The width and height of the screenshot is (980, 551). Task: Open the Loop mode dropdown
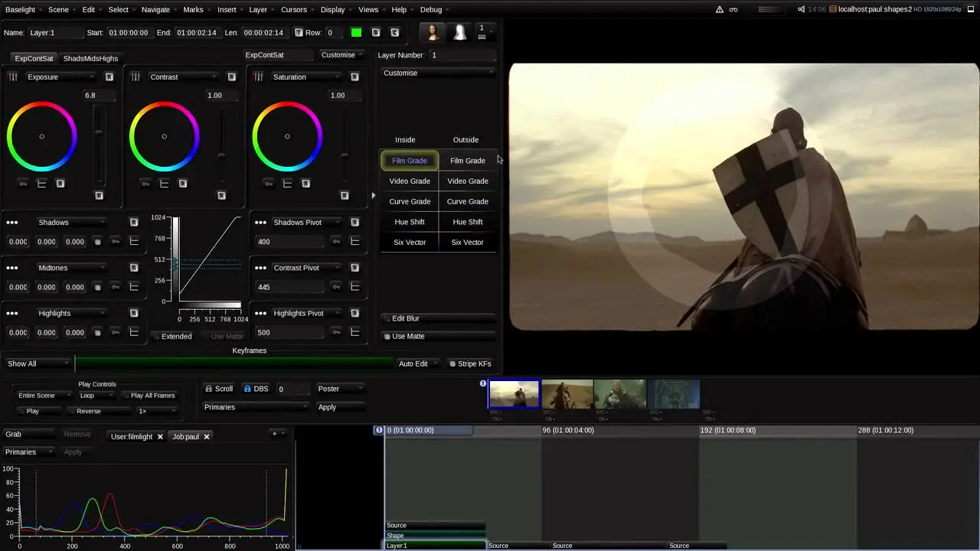pos(96,396)
